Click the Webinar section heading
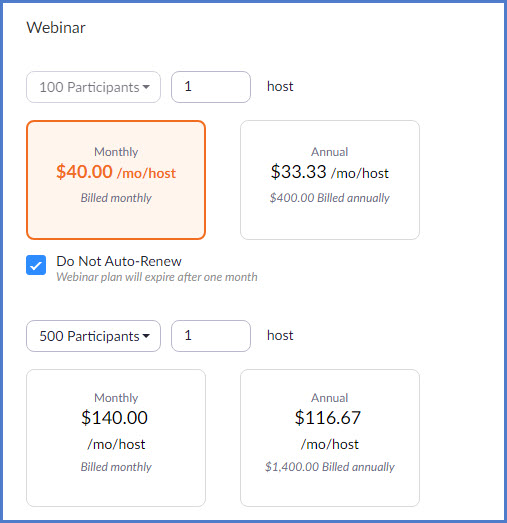The height and width of the screenshot is (523, 507). click(56, 27)
